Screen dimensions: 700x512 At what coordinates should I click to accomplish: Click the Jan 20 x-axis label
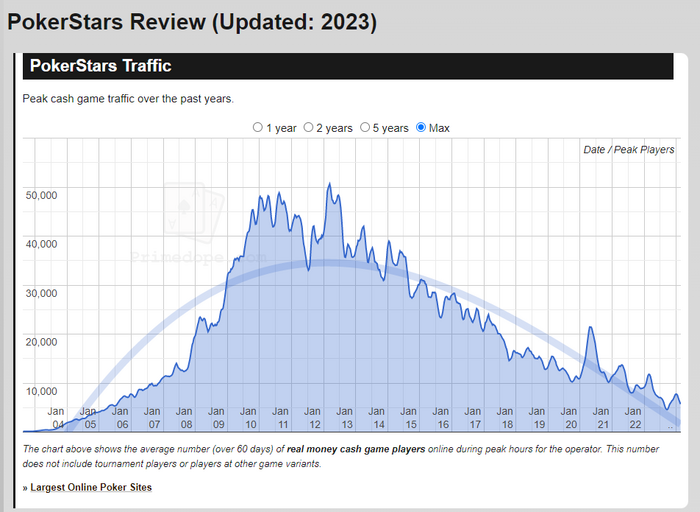(x=569, y=418)
